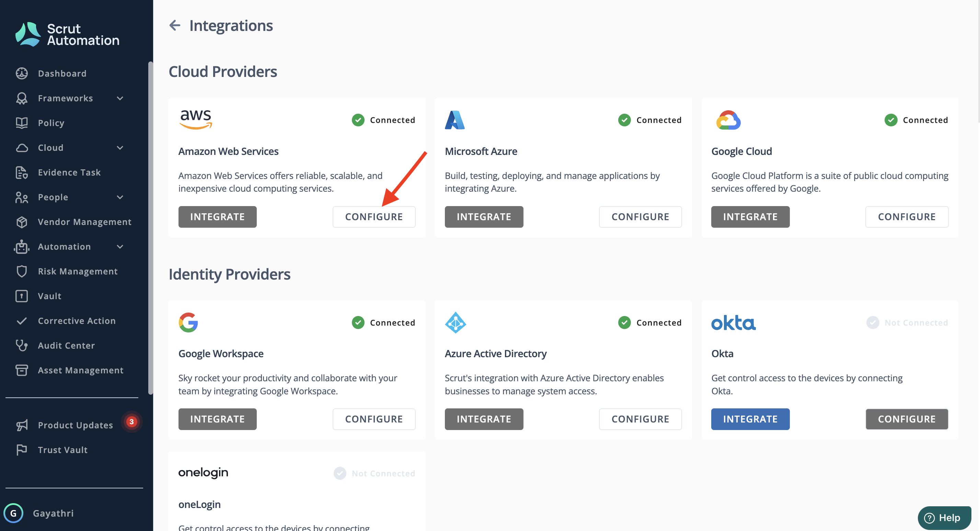Click the Policy book icon
Image resolution: width=980 pixels, height=531 pixels.
(22, 123)
